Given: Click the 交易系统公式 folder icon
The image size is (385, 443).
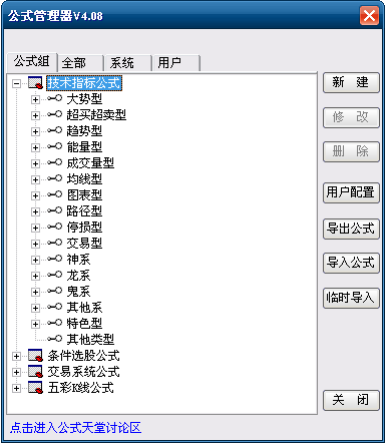Looking at the screenshot, I should click(x=35, y=372).
